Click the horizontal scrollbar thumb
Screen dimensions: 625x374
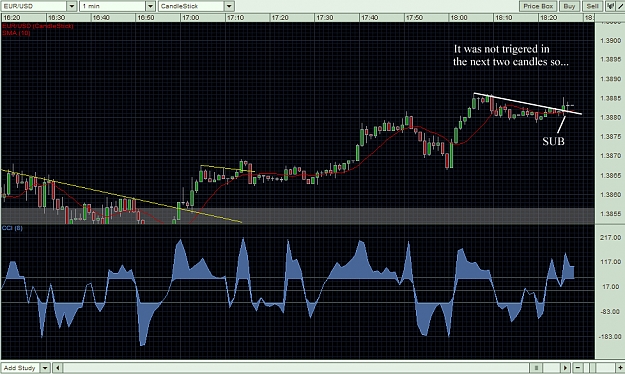click(536, 368)
